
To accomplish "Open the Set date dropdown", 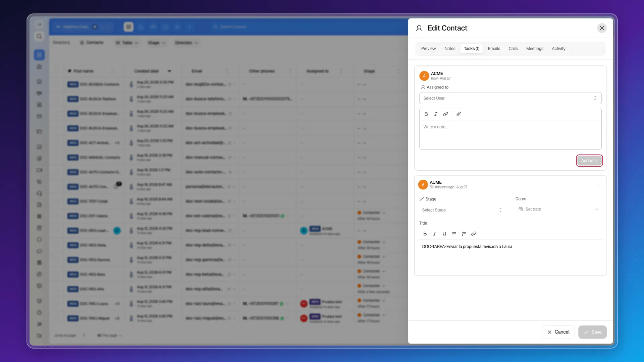I will [x=558, y=209].
